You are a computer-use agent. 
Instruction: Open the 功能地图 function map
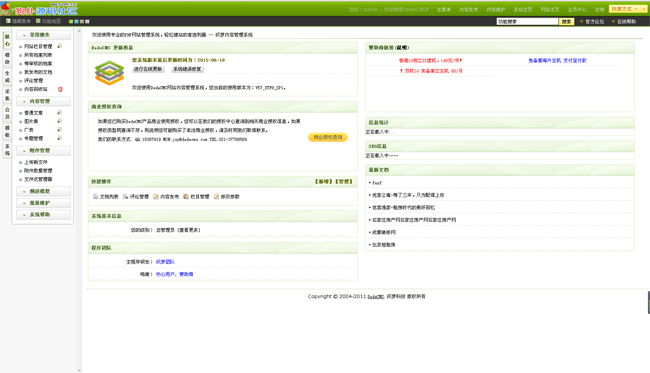49,21
